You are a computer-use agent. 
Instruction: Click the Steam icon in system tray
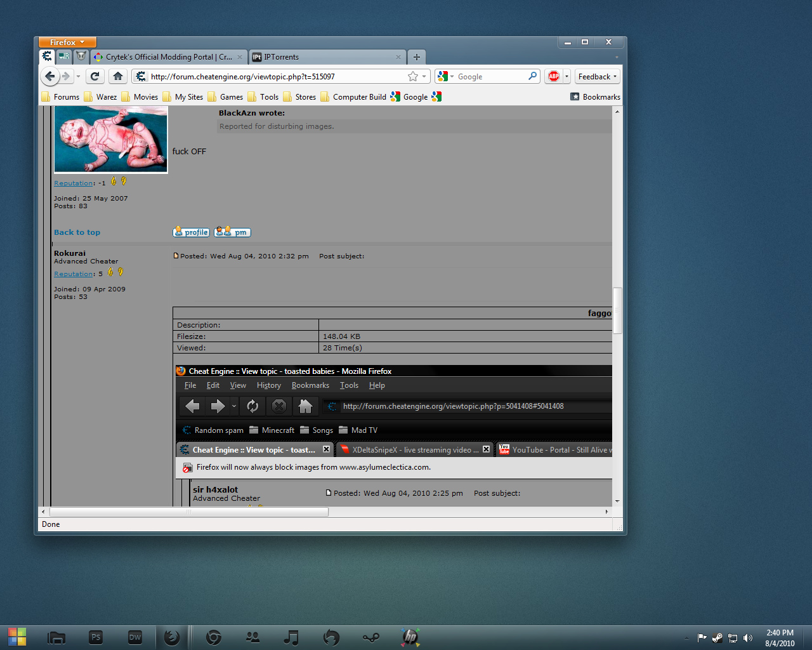[x=717, y=638]
